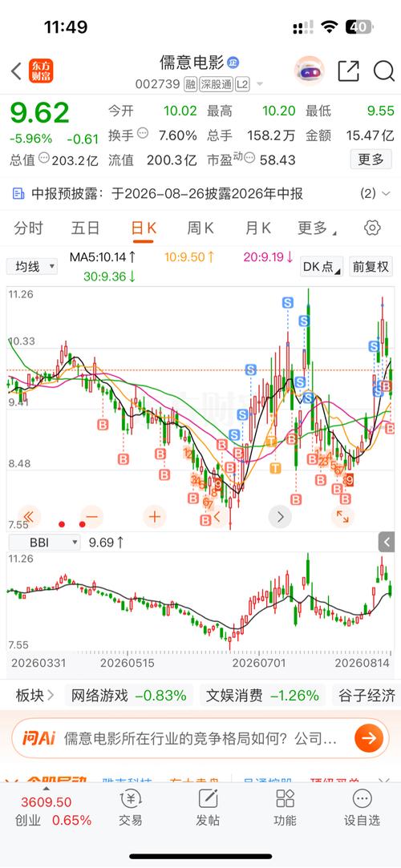
Task: Tap the MA5:10.14 value
Action: point(103,256)
